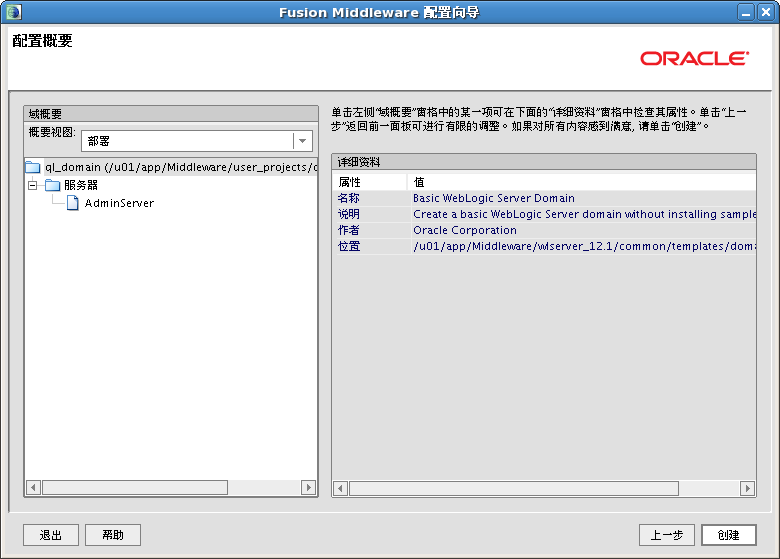
Task: Select the ql_domain root tree item
Action: [x=181, y=167]
